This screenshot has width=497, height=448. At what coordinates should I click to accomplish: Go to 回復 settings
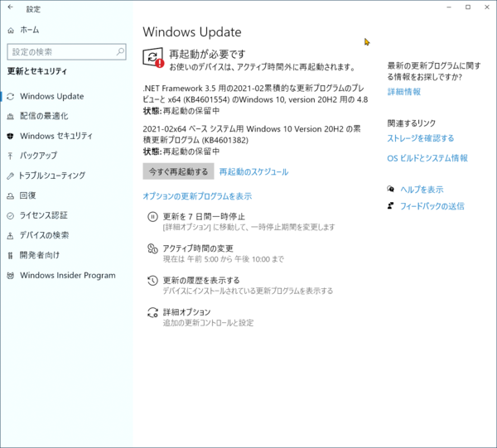click(28, 195)
